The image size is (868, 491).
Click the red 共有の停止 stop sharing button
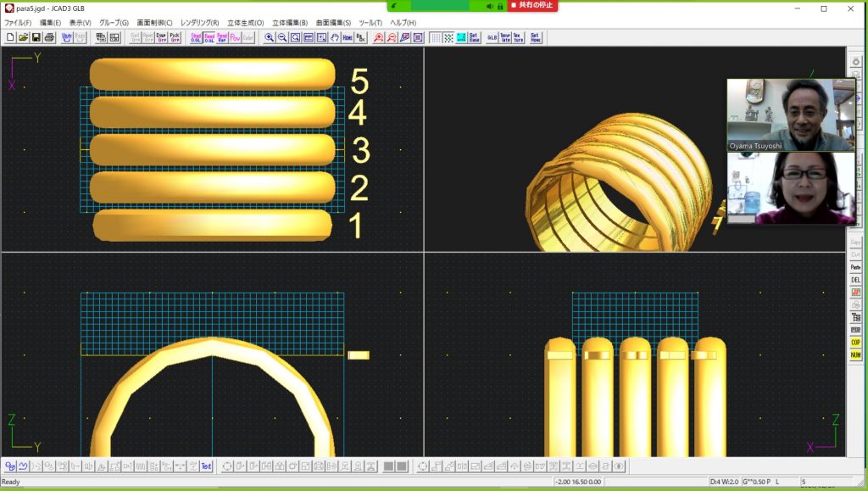532,6
